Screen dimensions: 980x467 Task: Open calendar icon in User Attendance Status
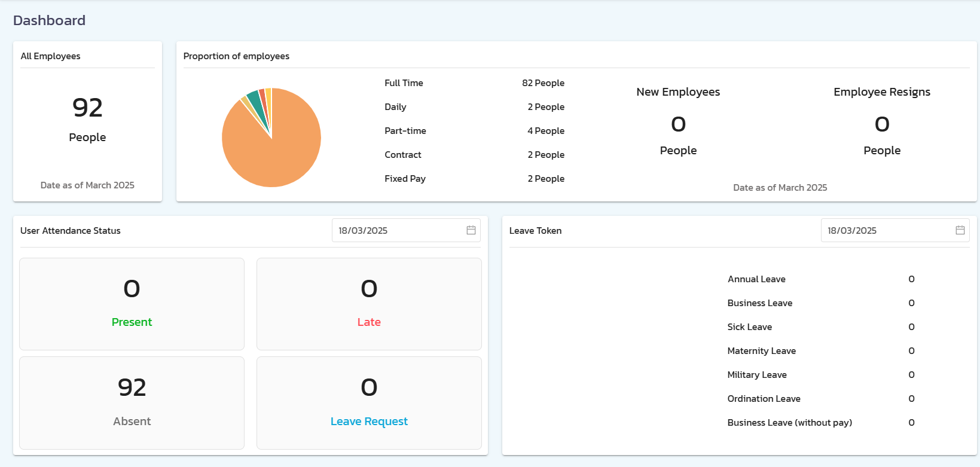[x=471, y=230]
